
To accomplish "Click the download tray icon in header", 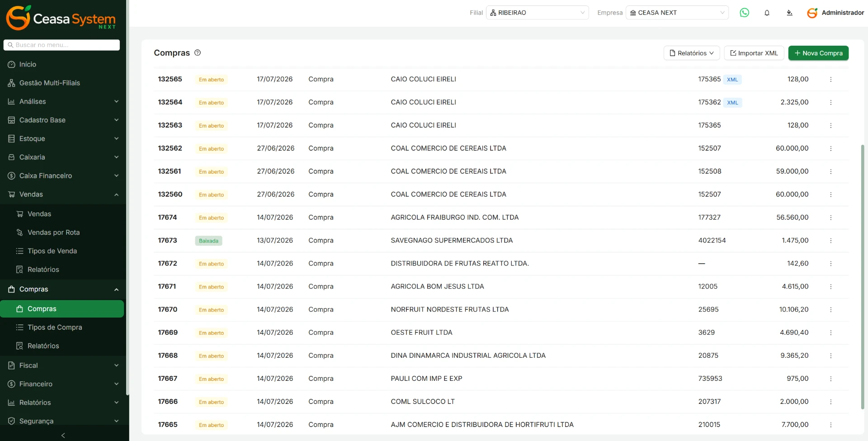I will coord(789,13).
